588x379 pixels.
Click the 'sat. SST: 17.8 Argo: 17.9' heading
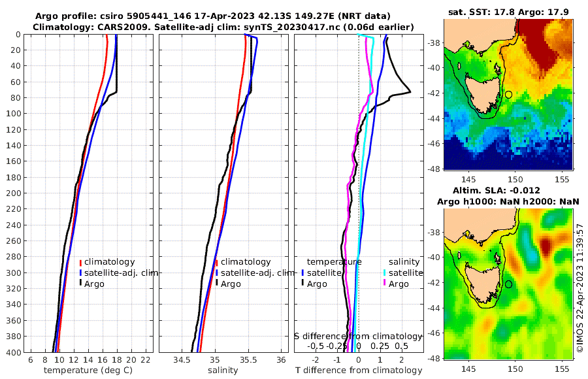[508, 12]
